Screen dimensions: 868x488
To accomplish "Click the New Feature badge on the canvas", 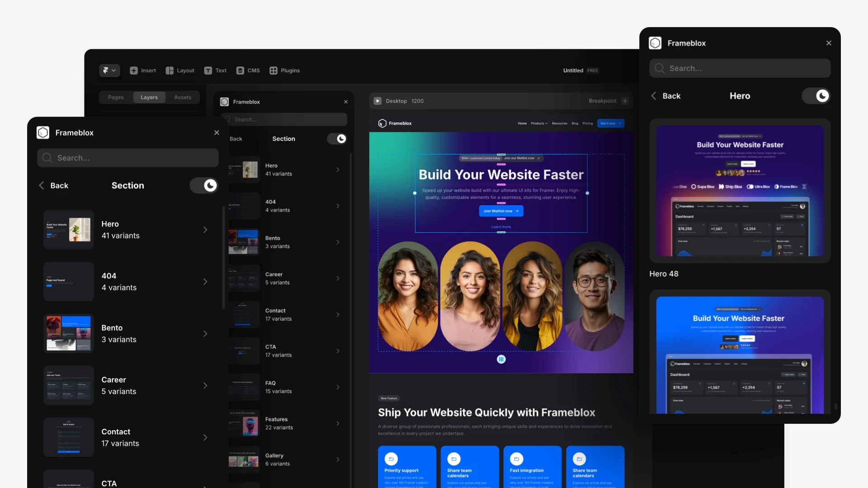I will (389, 398).
